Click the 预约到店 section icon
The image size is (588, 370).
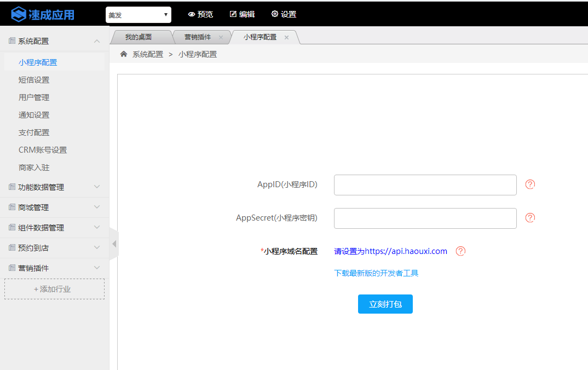point(12,247)
